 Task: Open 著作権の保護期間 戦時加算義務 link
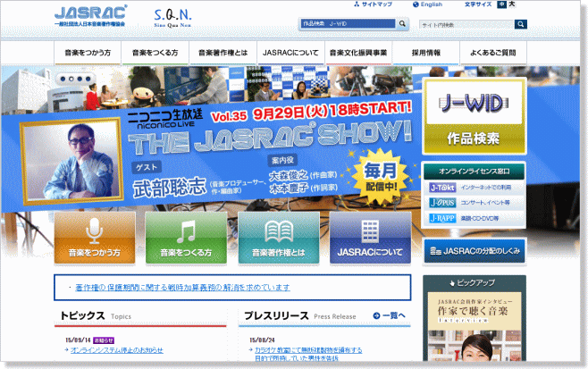pyautogui.click(x=182, y=288)
